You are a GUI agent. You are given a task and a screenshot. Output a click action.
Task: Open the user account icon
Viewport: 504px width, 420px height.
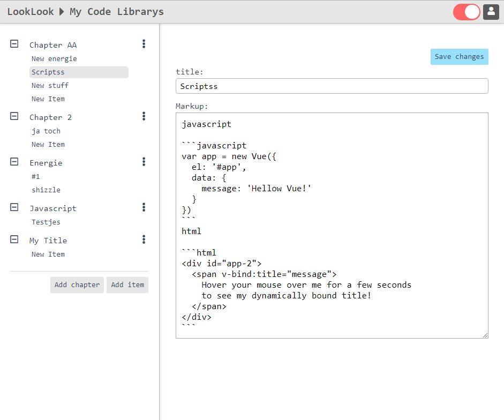click(491, 12)
